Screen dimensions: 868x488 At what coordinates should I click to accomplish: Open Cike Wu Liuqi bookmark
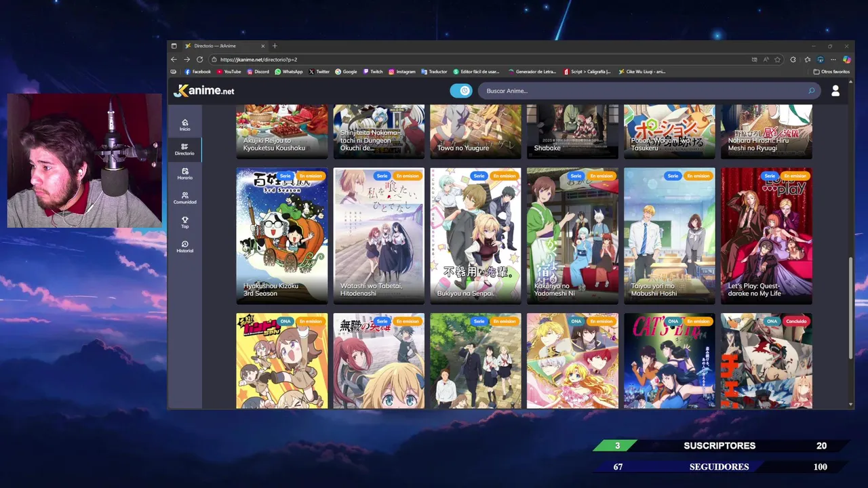tap(642, 72)
